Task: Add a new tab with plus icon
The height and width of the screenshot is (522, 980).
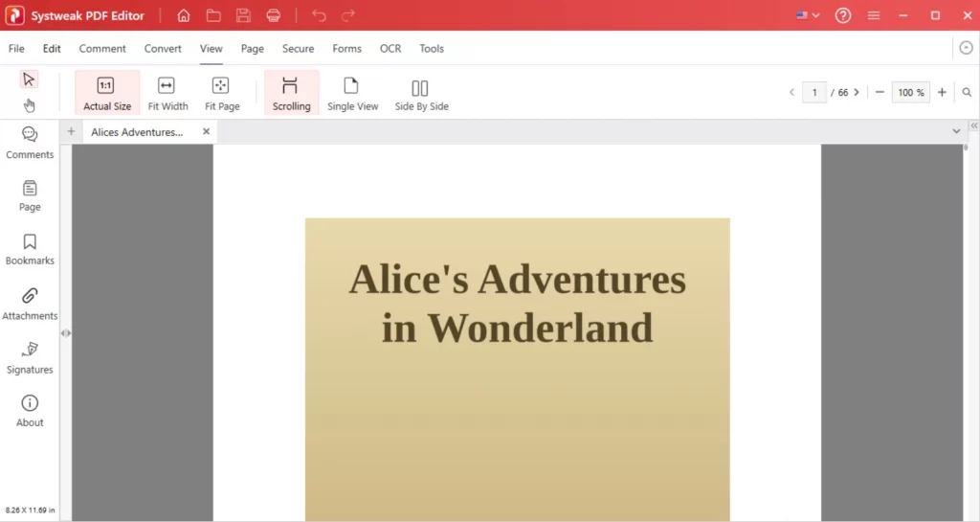Action: tap(71, 131)
